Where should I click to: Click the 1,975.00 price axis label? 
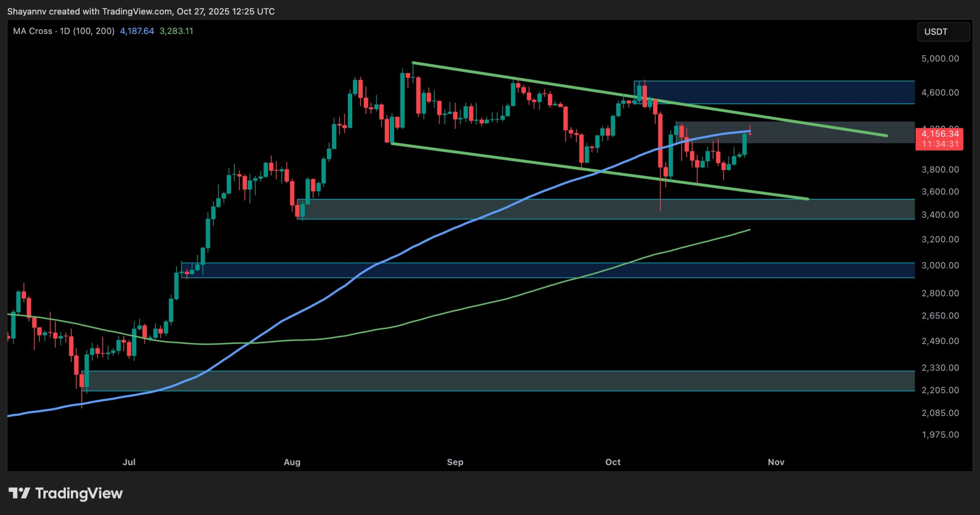click(x=940, y=435)
